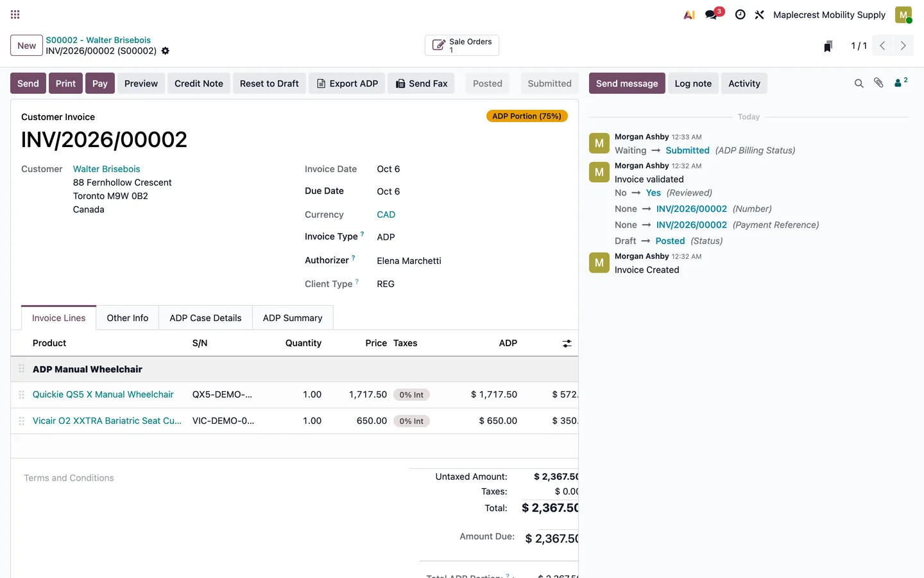The height and width of the screenshot is (578, 924).
Task: Click the gear actions icon beside INV/2026/00002
Action: [166, 51]
